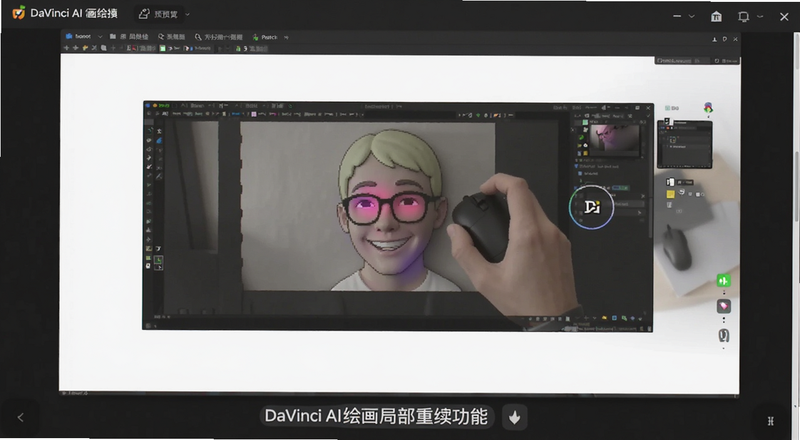Click the second magnifier item in inner toolbar
The height and width of the screenshot is (440, 800).
tap(218, 37)
